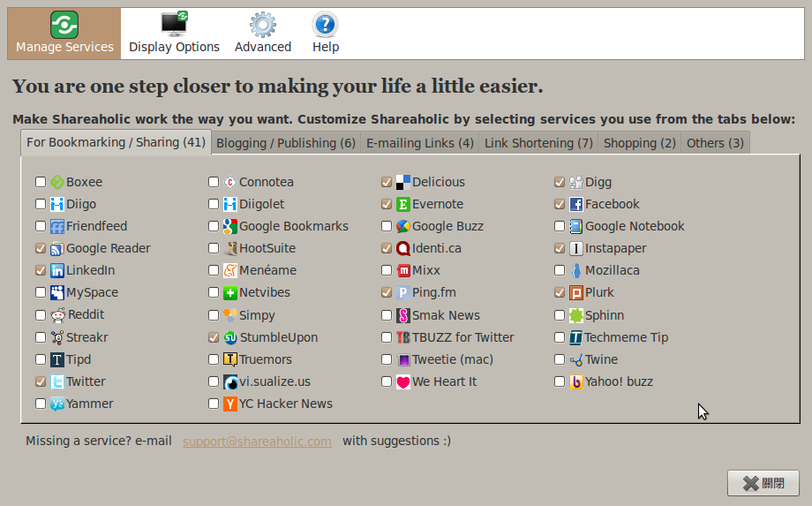The height and width of the screenshot is (506, 812).
Task: Click the Mixx icon
Action: pyautogui.click(x=402, y=270)
